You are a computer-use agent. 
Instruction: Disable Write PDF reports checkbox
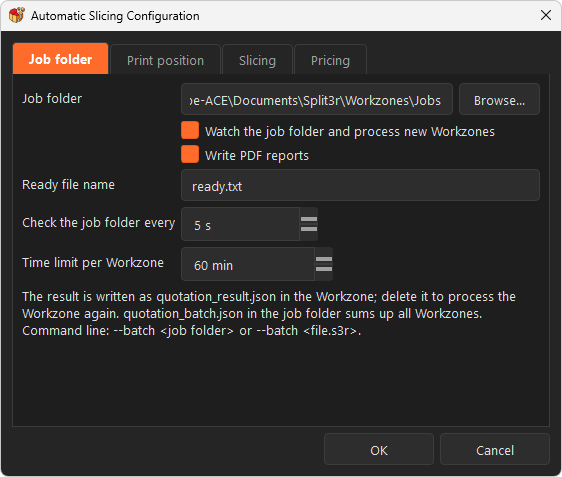click(x=190, y=154)
